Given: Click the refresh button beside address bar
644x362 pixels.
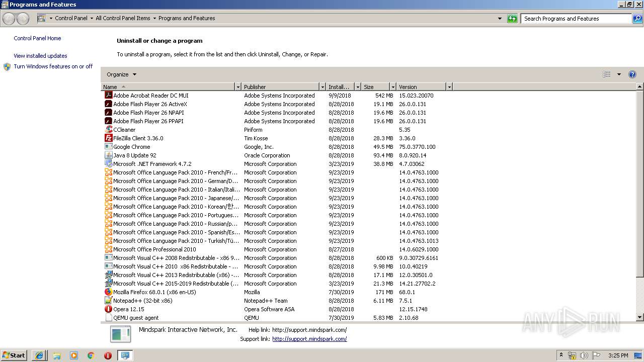Looking at the screenshot, I should (x=512, y=19).
